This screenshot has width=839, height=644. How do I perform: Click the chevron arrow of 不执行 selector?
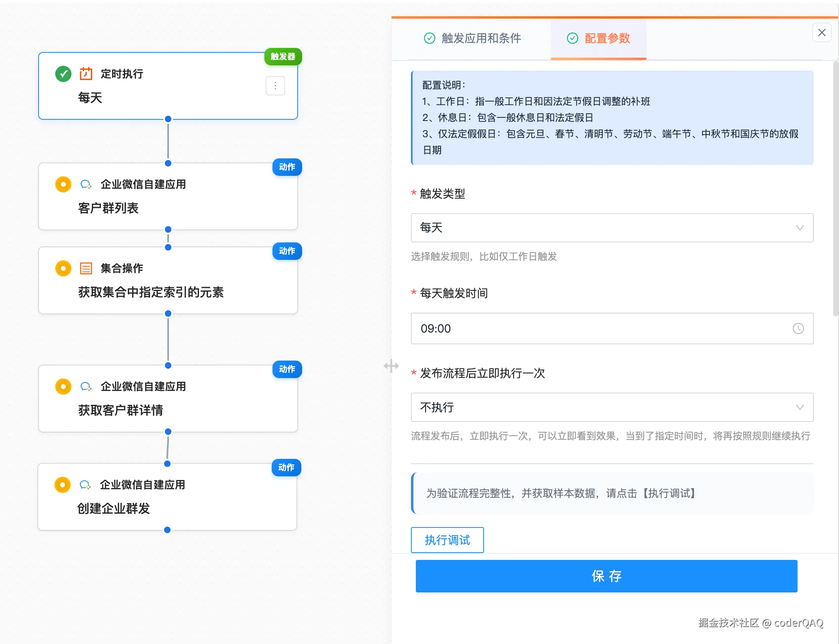point(800,407)
